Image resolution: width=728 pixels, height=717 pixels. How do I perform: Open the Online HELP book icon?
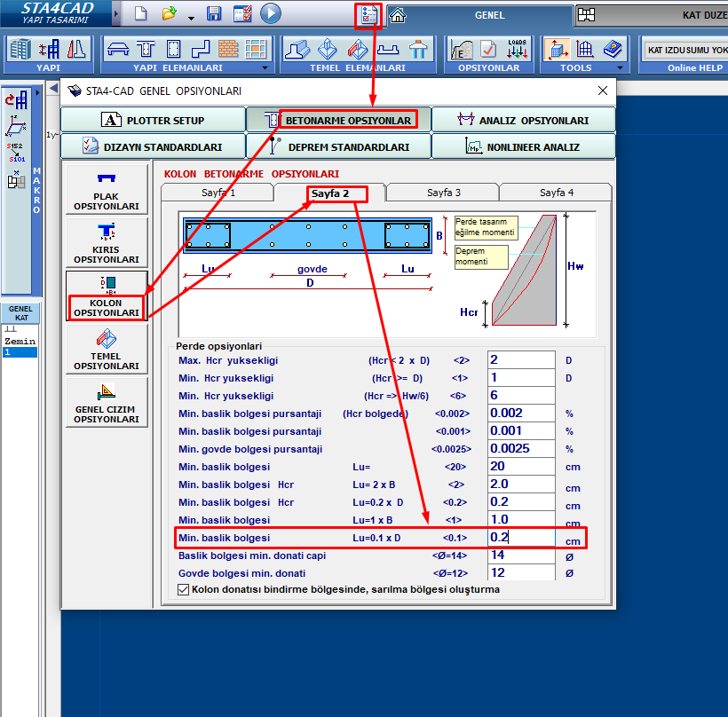tap(613, 50)
